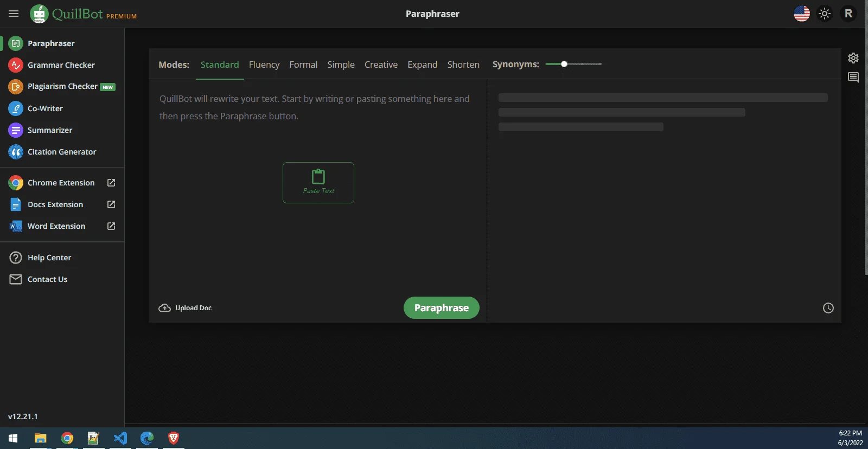Select the Expand mode tab
The width and height of the screenshot is (868, 449).
(423, 65)
